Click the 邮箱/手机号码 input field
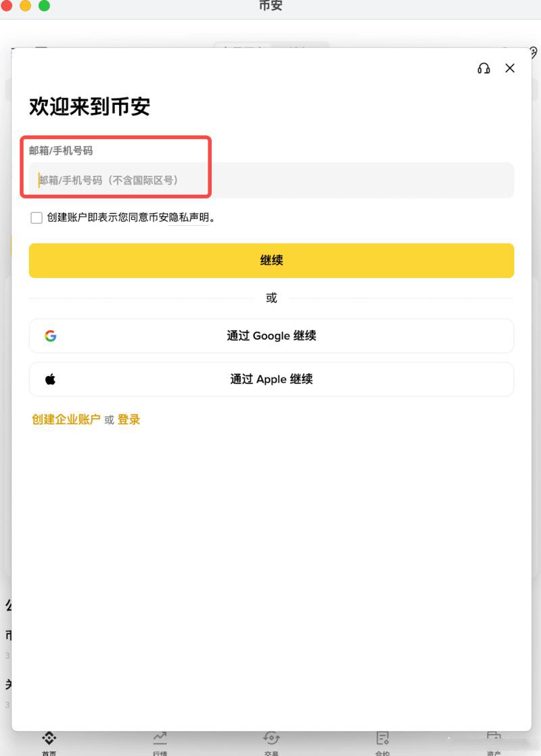This screenshot has height=756, width=541. point(271,180)
